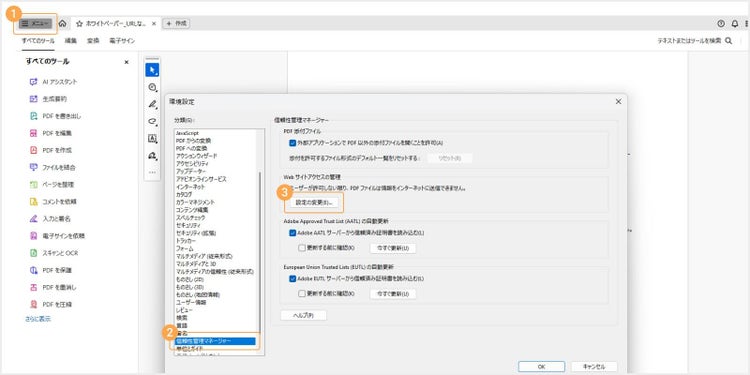Select PDF への変換 category

192,148
